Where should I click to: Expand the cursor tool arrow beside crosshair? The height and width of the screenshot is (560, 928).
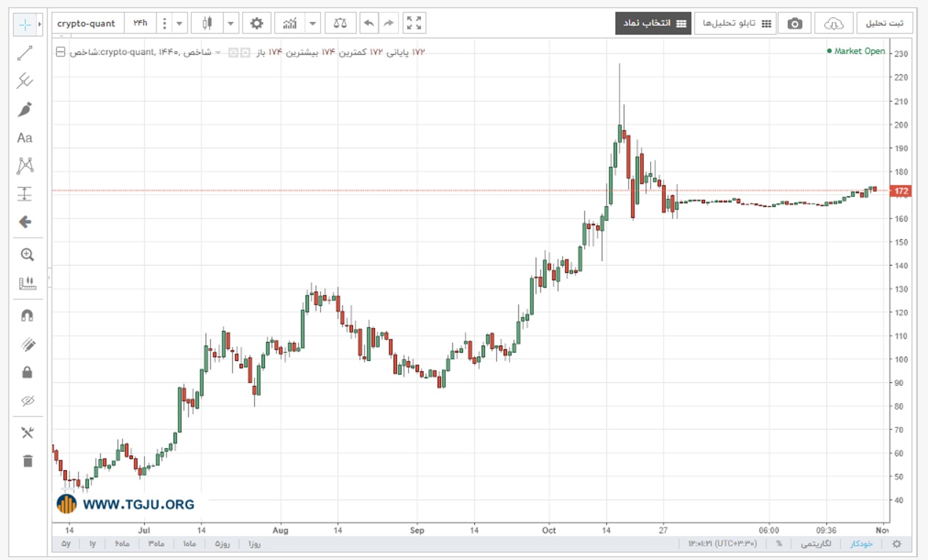[x=39, y=24]
